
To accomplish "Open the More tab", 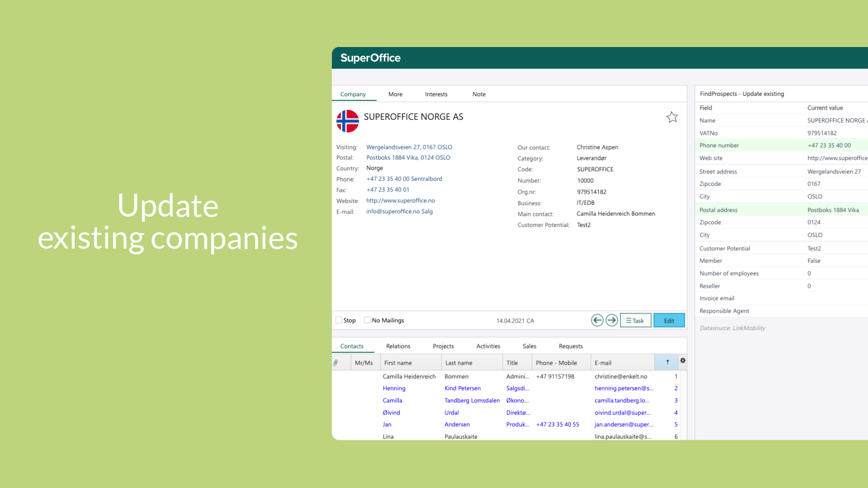I will pos(395,94).
